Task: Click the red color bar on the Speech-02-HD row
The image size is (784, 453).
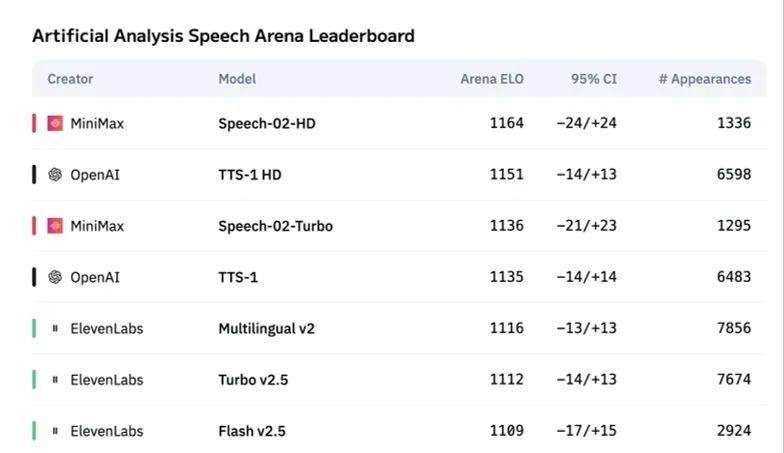Action: click(x=34, y=123)
